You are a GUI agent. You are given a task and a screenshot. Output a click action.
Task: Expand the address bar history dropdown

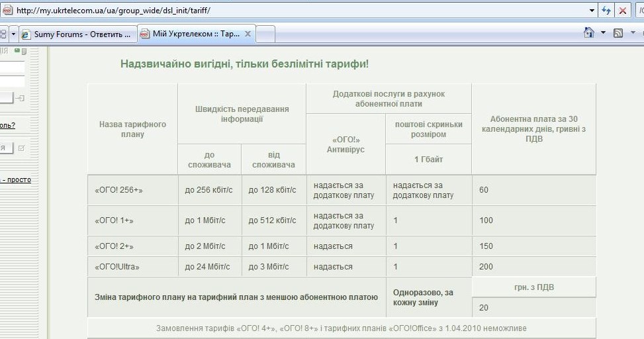coord(592,11)
